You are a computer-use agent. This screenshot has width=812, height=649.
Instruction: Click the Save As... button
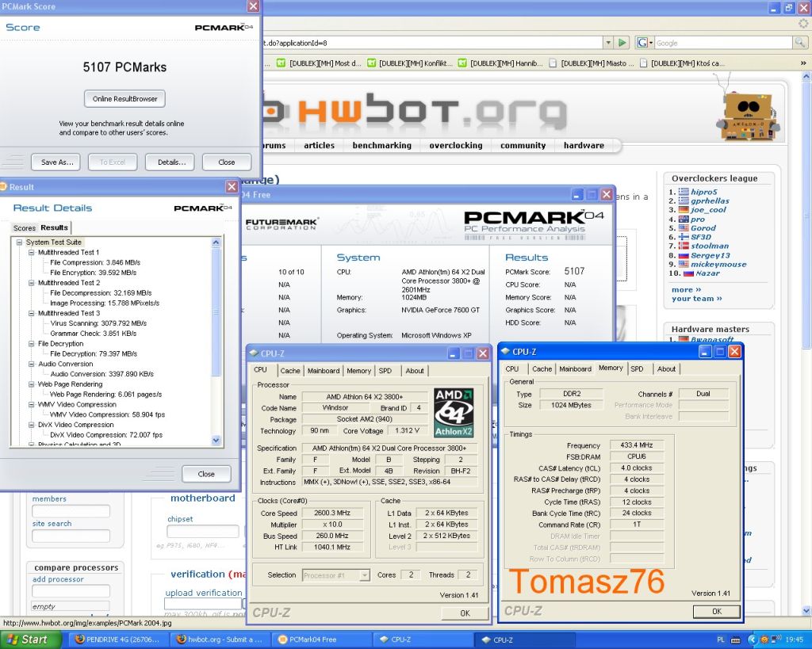pos(57,162)
